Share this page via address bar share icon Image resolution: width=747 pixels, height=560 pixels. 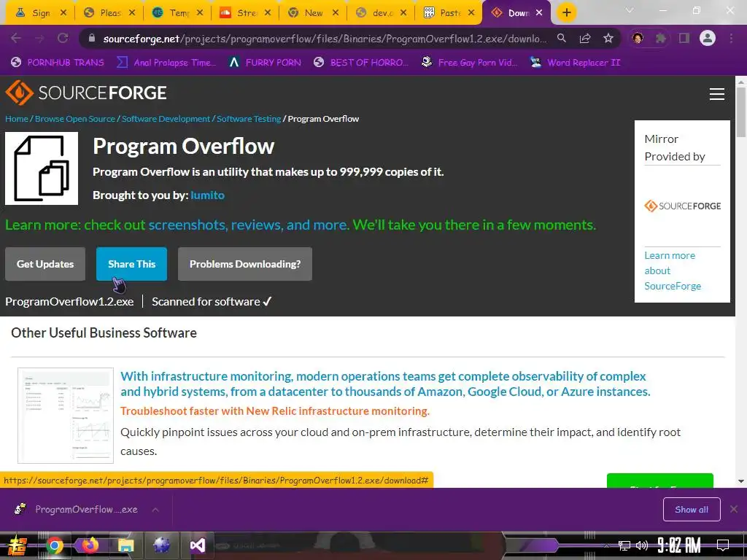[x=585, y=38]
